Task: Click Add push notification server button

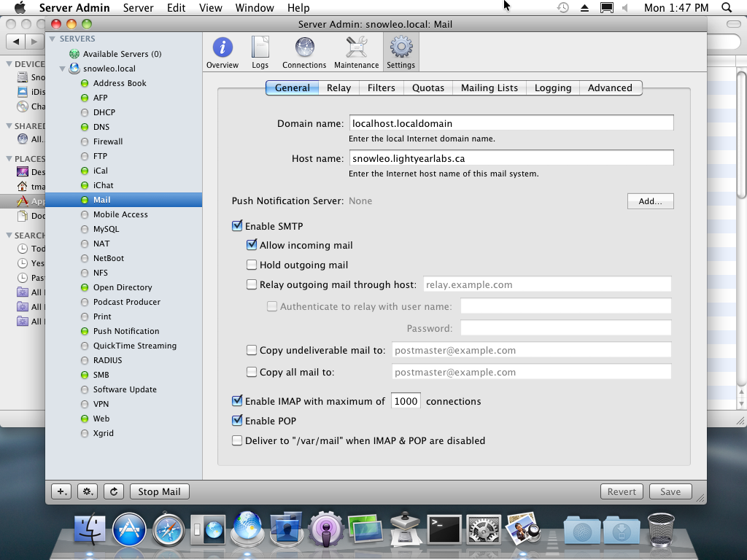Action: (x=650, y=201)
